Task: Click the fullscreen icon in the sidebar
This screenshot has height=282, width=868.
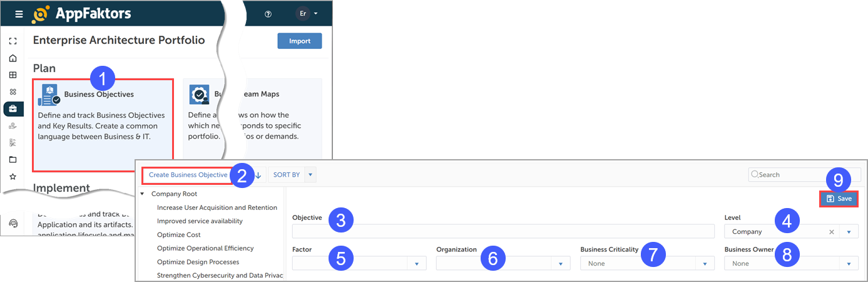Action: click(13, 41)
